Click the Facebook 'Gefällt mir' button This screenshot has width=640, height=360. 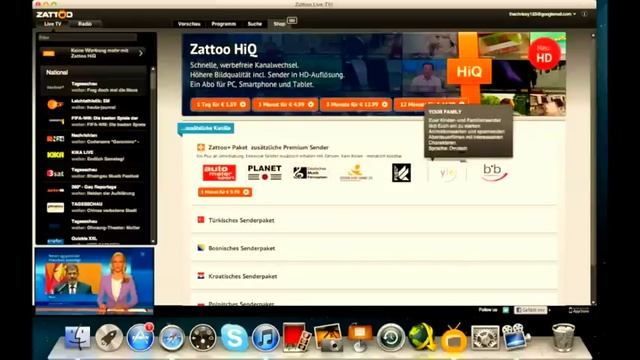[530, 310]
